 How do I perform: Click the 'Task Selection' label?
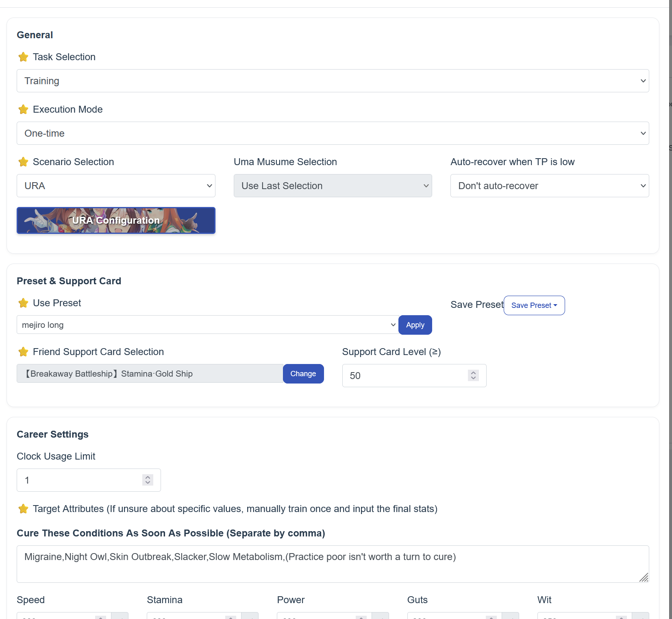64,57
